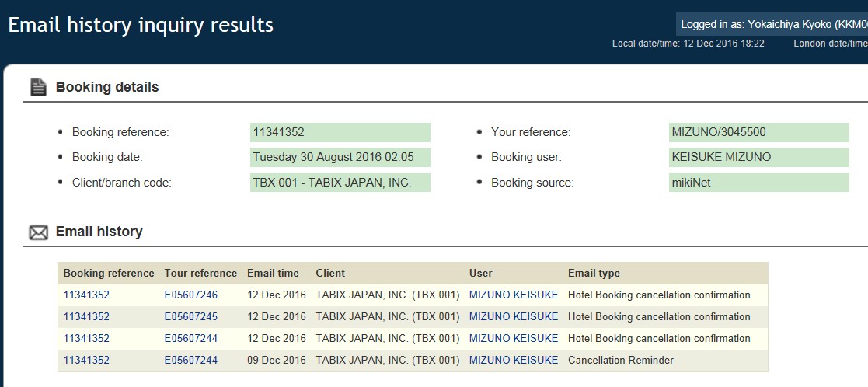Click the Booking user KEISUKE MIZUNO field
868x387 pixels.
click(x=758, y=158)
